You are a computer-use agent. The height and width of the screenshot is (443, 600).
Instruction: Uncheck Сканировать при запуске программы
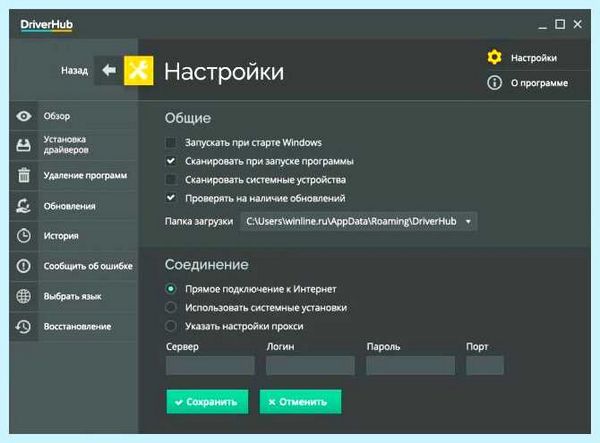click(x=171, y=161)
